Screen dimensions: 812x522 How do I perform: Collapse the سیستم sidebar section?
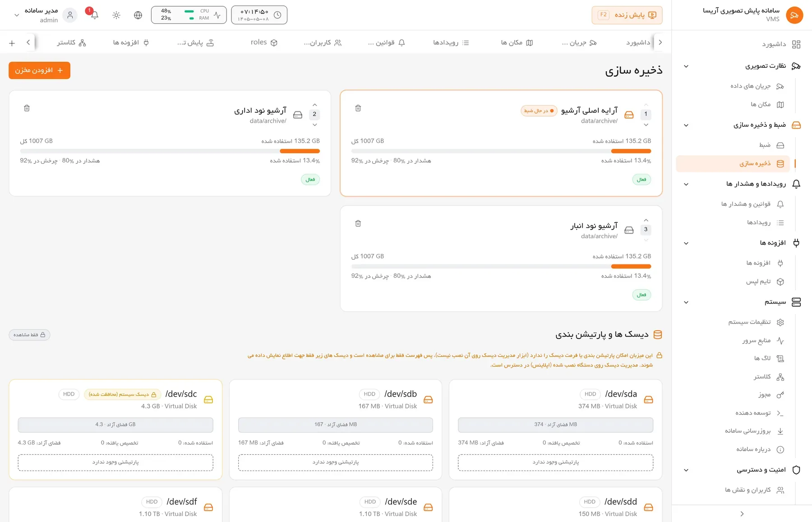click(686, 302)
